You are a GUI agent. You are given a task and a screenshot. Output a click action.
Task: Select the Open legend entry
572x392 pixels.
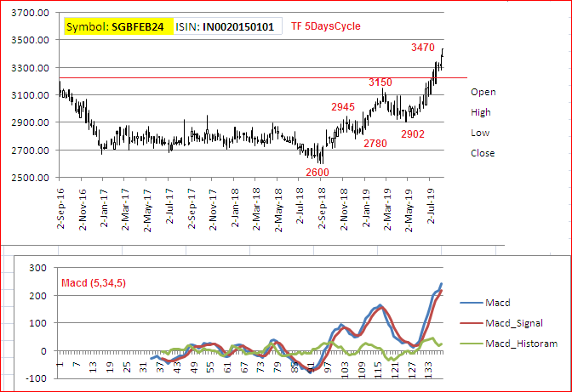click(x=483, y=92)
